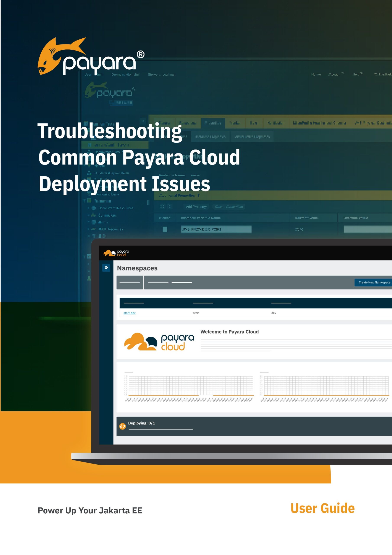This screenshot has width=392, height=555.
Task: Select the 'dev' cell in namespace table
Action: [x=273, y=313]
